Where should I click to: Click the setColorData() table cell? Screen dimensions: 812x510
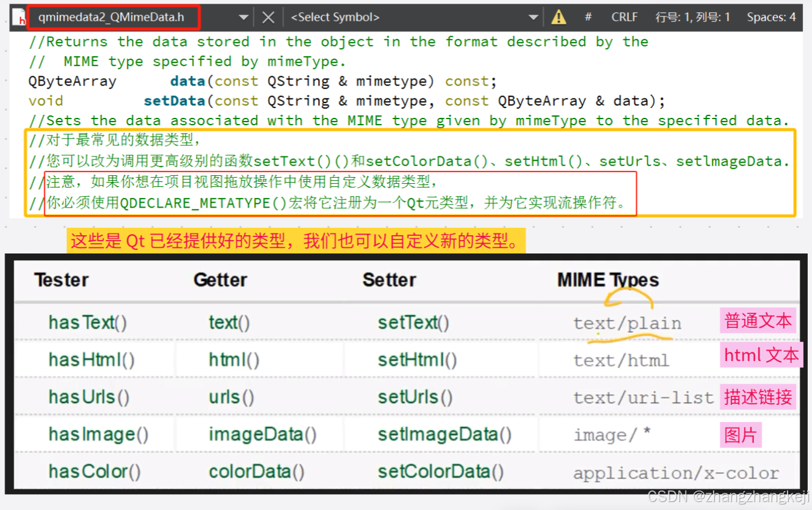coord(441,472)
